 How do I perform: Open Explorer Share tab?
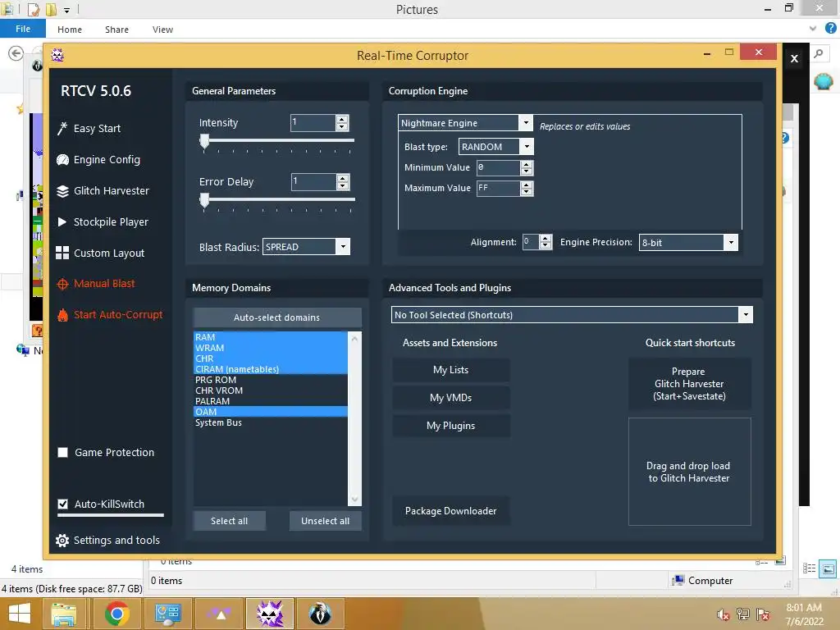(116, 30)
